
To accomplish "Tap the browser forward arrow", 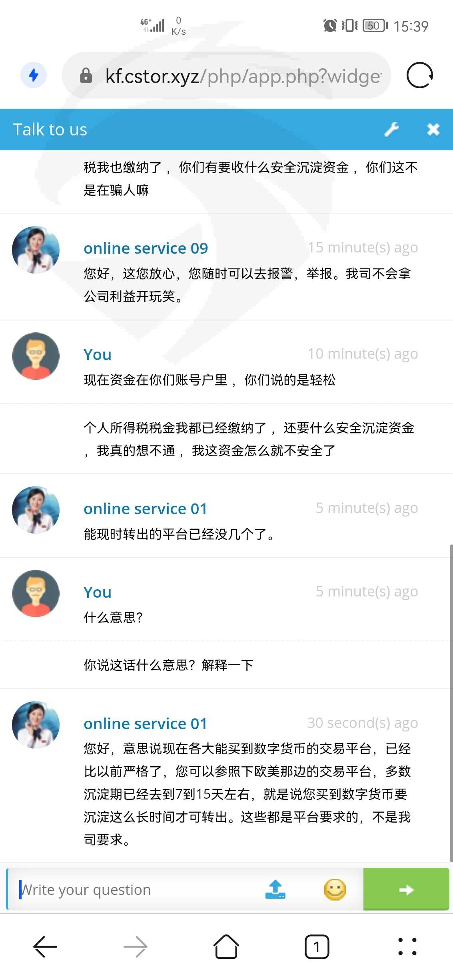I will click(136, 946).
